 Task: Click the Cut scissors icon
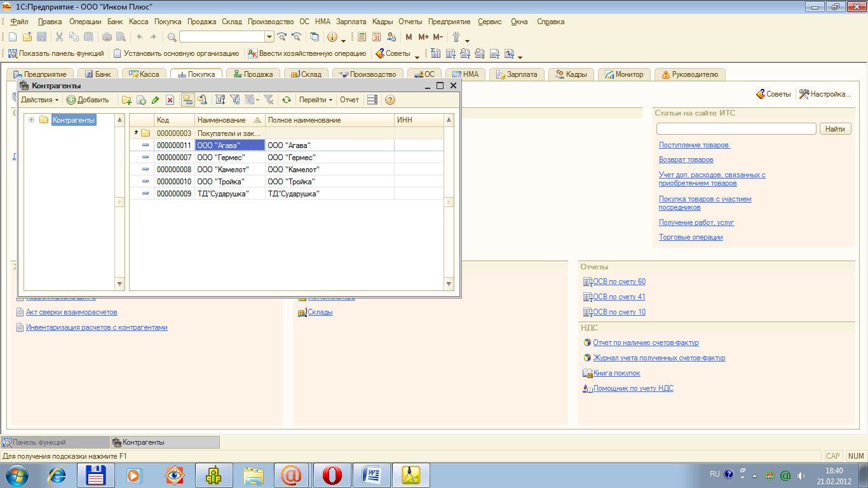(x=59, y=37)
